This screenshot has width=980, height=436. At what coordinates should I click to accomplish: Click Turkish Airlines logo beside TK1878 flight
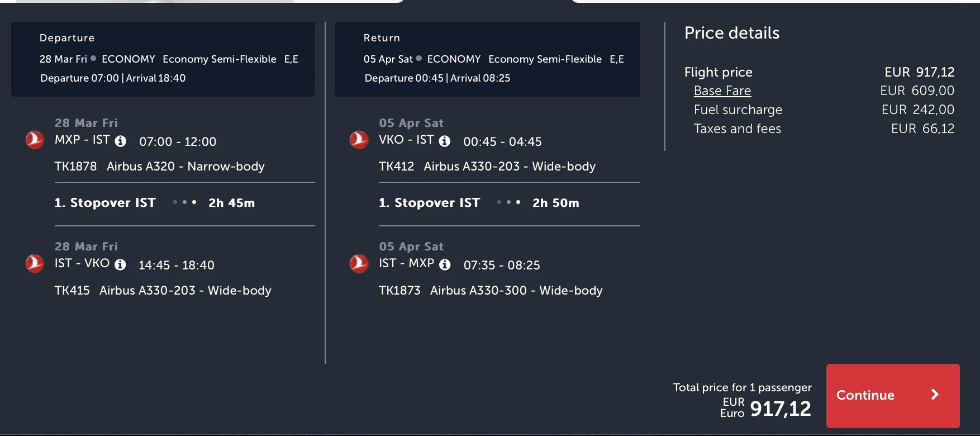tap(35, 140)
